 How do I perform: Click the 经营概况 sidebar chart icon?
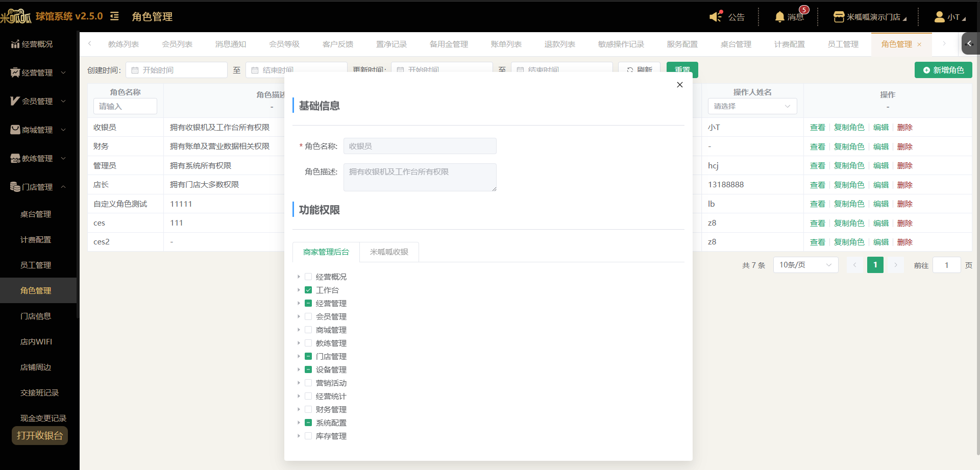15,44
